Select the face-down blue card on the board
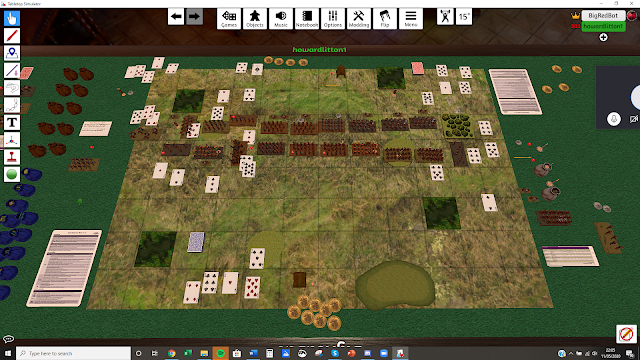Image resolution: width=640 pixels, height=360 pixels. 196,242
